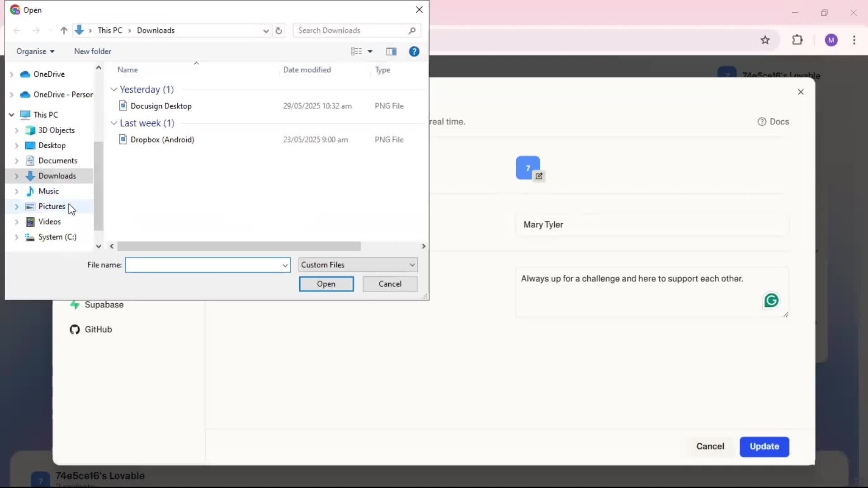Open the File name dropdown arrow

(285, 265)
